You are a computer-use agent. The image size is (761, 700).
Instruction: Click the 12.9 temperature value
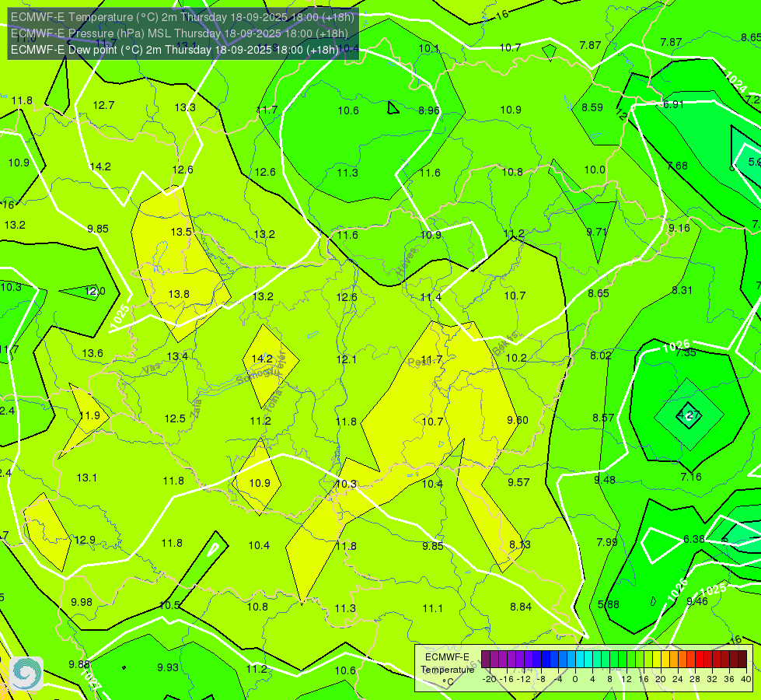85,541
